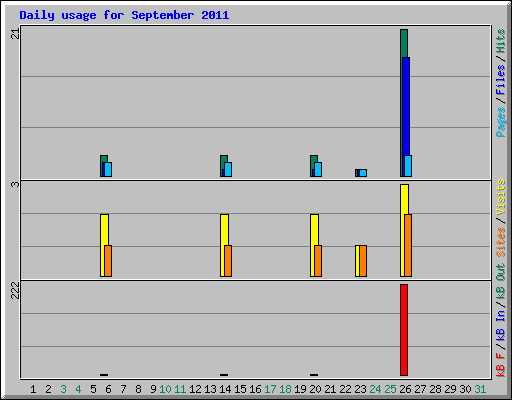Select the green Hits bar for day 20

[314, 159]
